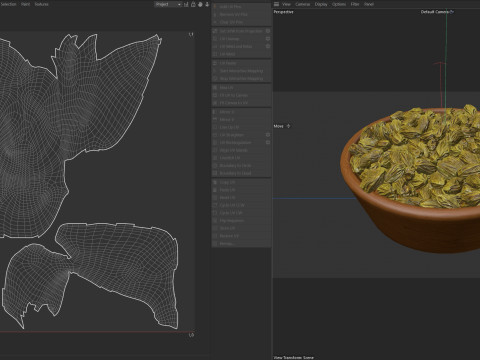
Task: Open UV Straighten options gear
Action: [x=268, y=135]
